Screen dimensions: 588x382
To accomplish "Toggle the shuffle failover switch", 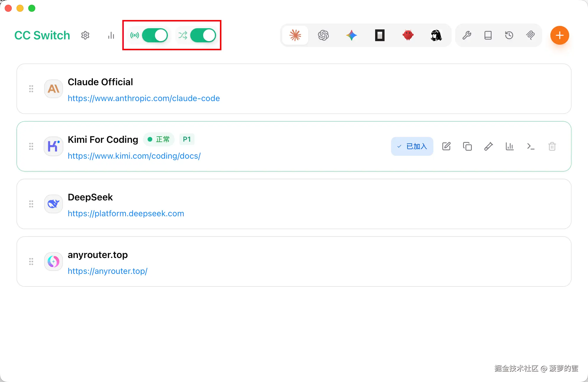I will pos(203,35).
